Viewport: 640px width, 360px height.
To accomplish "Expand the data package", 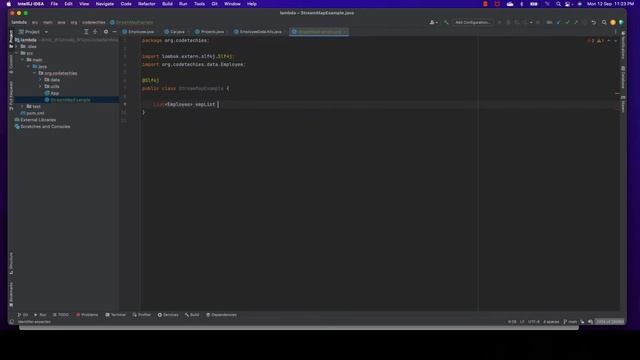I will click(x=40, y=80).
